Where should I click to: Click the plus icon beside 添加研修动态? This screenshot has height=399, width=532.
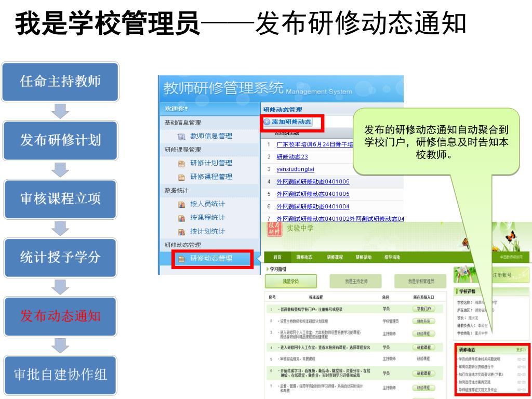(x=267, y=122)
